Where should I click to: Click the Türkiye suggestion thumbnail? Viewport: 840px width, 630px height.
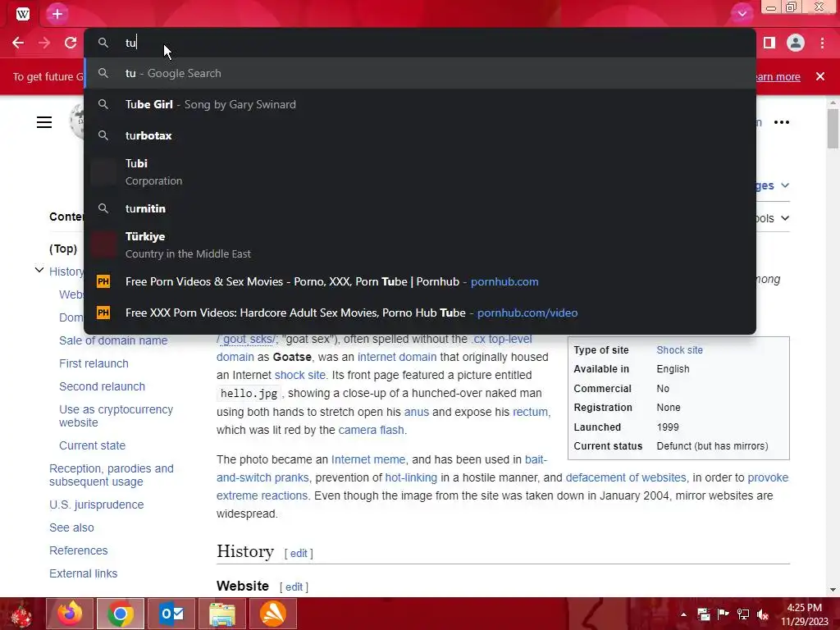coord(103,244)
